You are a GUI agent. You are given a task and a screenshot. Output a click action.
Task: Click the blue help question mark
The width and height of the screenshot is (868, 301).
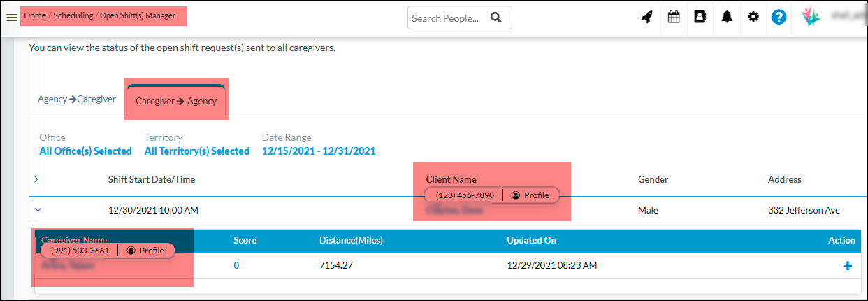(779, 17)
